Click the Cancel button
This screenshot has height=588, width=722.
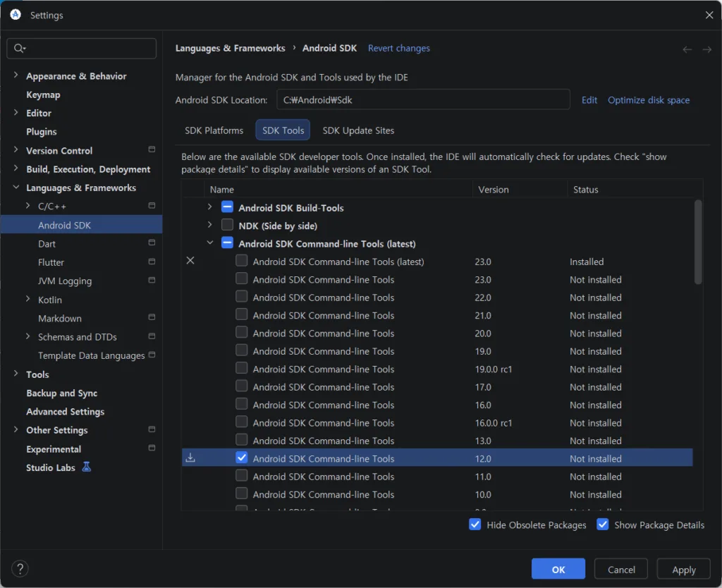(x=620, y=569)
